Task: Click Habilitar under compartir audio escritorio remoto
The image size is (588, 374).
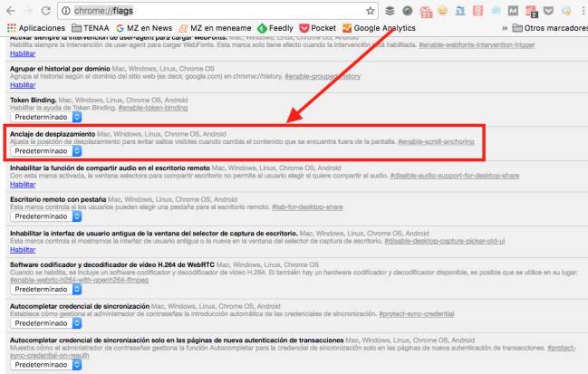Action: tap(23, 185)
